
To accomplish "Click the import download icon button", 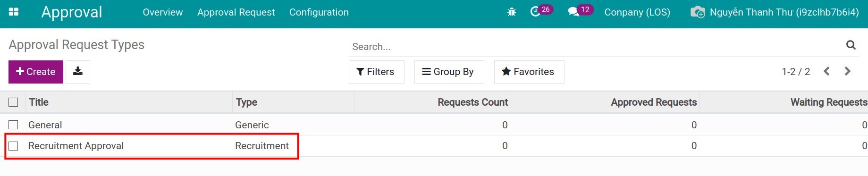I will (78, 72).
